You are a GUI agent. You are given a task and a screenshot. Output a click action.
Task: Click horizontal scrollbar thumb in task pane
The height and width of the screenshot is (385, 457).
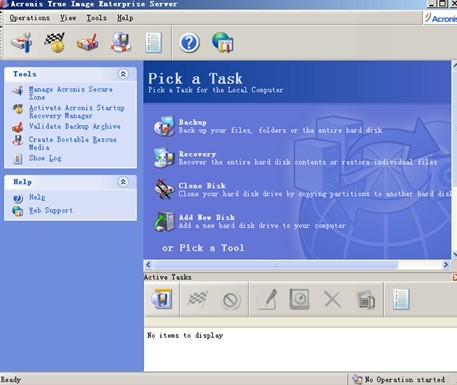pyautogui.click(x=275, y=265)
